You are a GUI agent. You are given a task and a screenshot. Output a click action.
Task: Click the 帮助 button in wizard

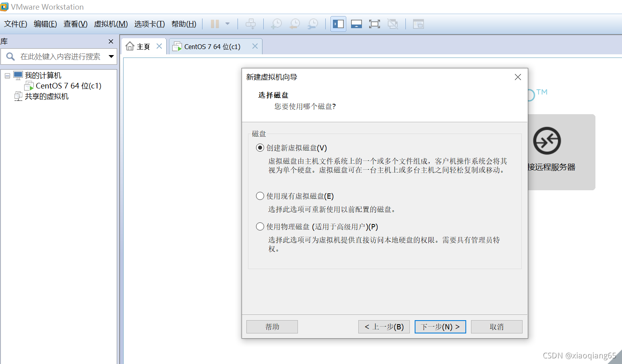pos(272,327)
